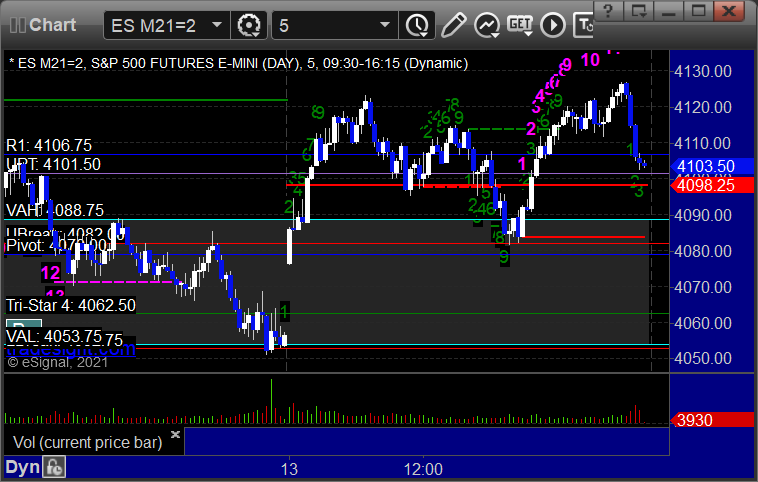The image size is (758, 482).
Task: Click the VAL: 4053.75 level label
Action: point(54,336)
